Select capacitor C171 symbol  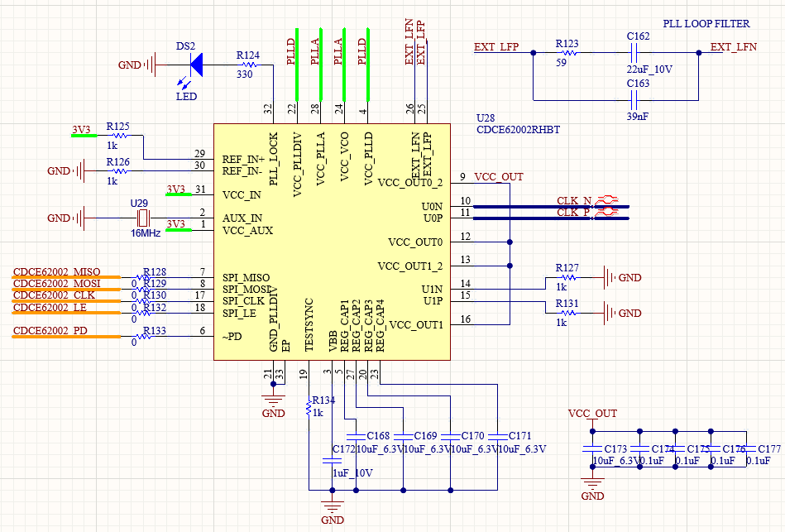coord(497,436)
